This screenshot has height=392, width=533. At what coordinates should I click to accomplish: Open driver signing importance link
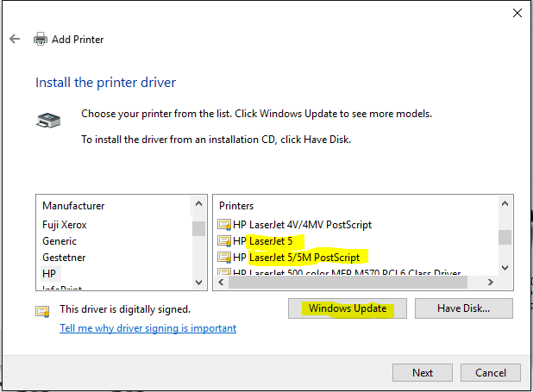pos(147,328)
